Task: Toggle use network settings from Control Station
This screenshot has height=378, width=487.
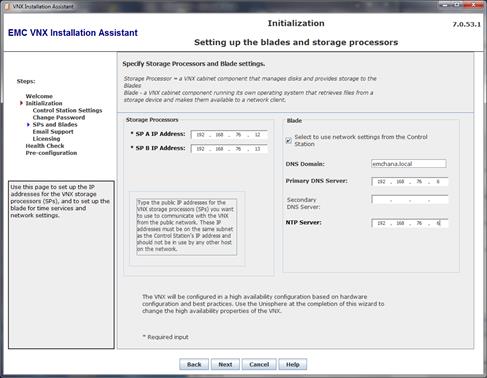Action: (289, 140)
